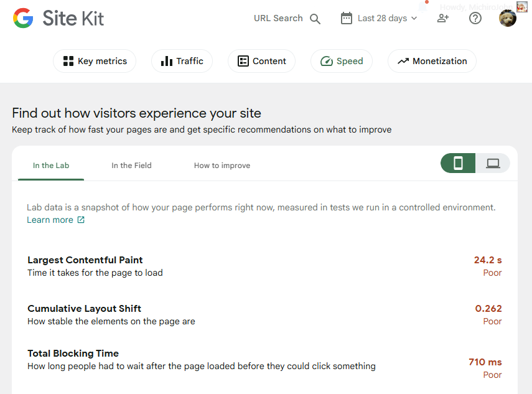Open the How to improve tab
Viewport: 532px width, 394px height.
222,166
